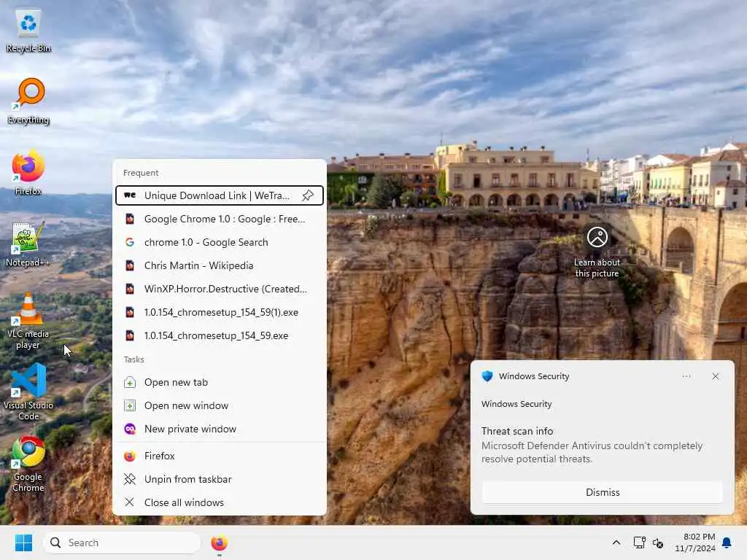Open the clock showing 8:02 PM
The image size is (747, 560).
(x=694, y=542)
